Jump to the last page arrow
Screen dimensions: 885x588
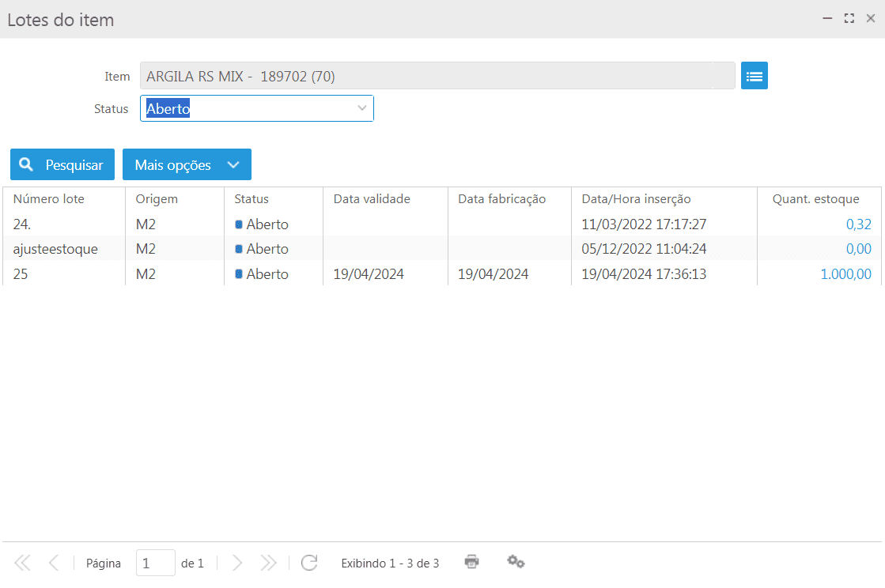(269, 563)
